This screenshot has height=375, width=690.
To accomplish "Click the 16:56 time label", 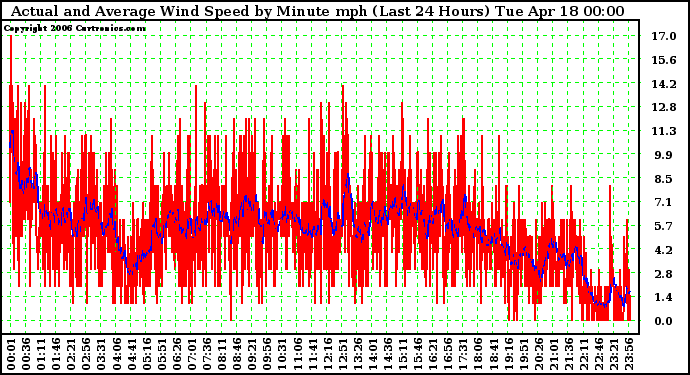I will [x=448, y=354].
